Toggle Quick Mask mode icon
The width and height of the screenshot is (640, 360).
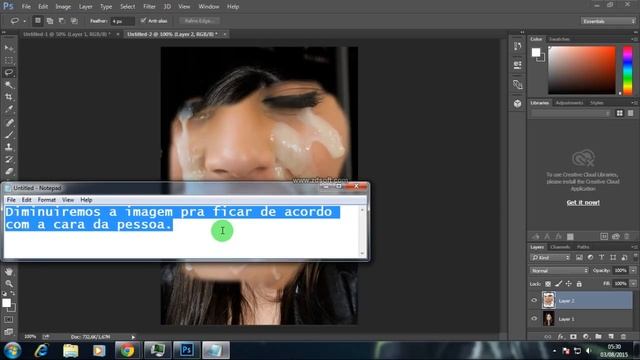pyautogui.click(x=9, y=320)
